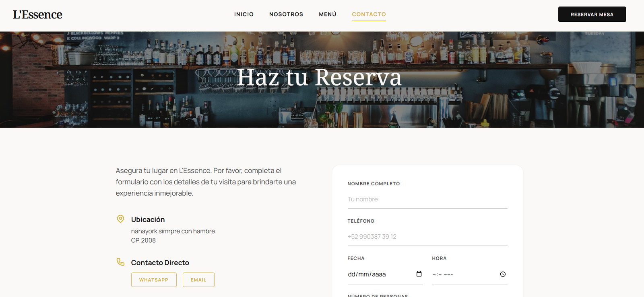Click the 'Nombre Completo' field label

[374, 184]
